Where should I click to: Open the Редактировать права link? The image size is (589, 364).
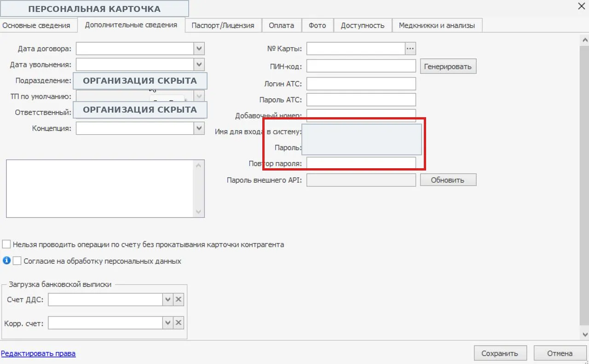38,353
